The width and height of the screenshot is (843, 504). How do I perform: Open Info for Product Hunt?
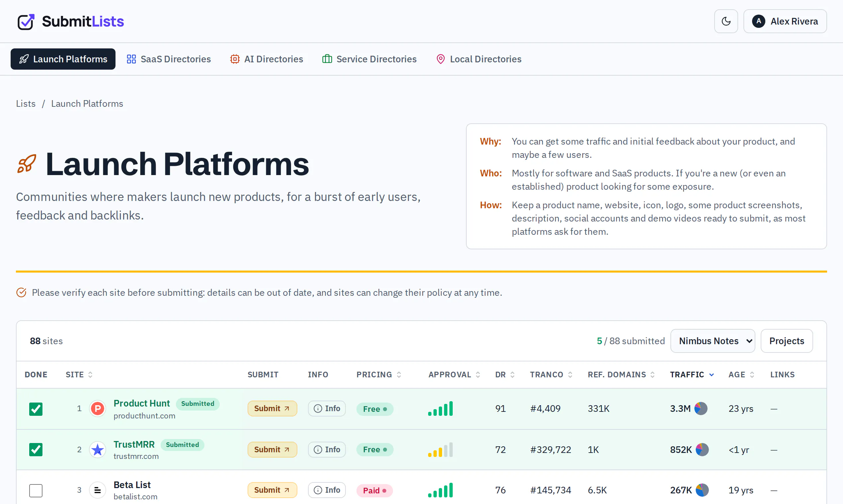327,409
